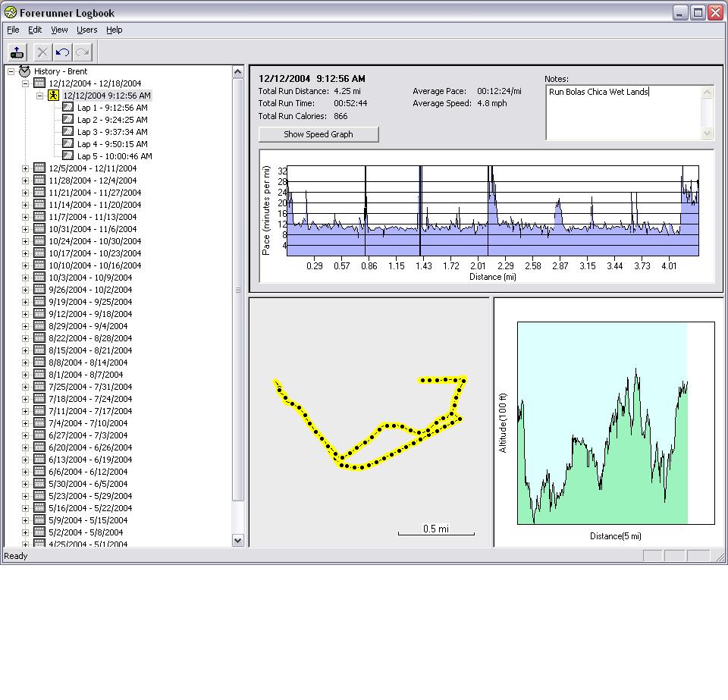
Task: Select the 5/2/2004 - 5/8/2004 week label
Action: coord(86,532)
